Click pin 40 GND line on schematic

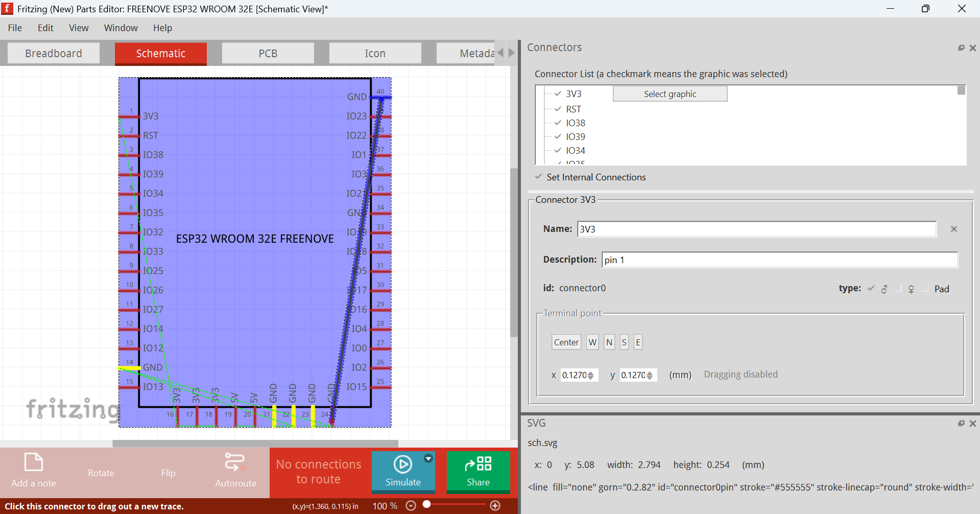381,97
